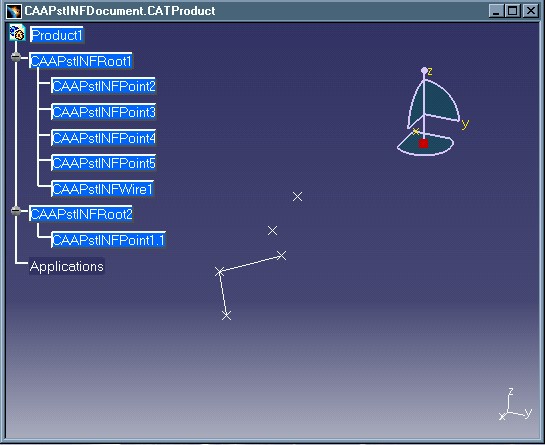Select the wire corner point marker
The width and height of the screenshot is (545, 445).
click(x=219, y=272)
